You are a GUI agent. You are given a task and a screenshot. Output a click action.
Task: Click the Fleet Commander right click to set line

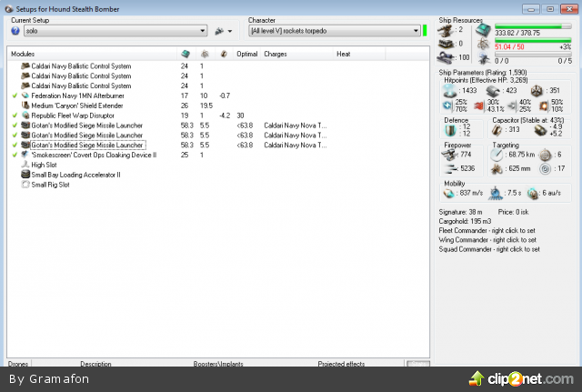(x=487, y=230)
